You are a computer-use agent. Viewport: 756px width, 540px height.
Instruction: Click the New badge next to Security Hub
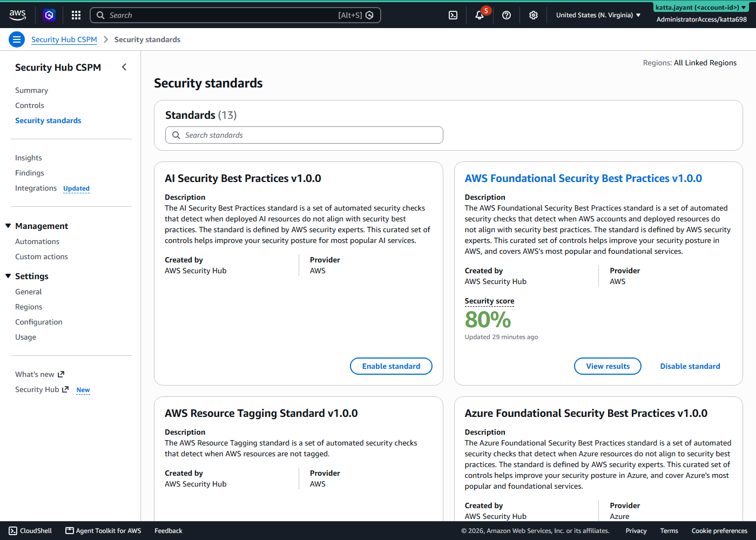[83, 390]
